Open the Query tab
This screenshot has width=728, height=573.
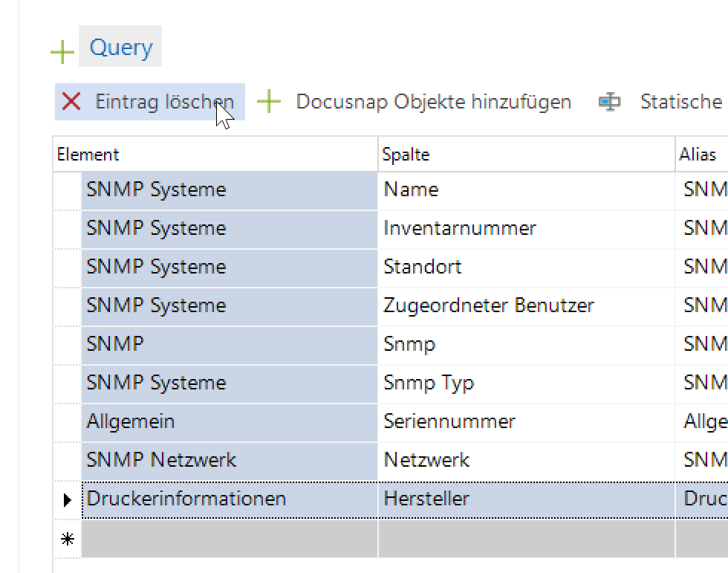120,47
